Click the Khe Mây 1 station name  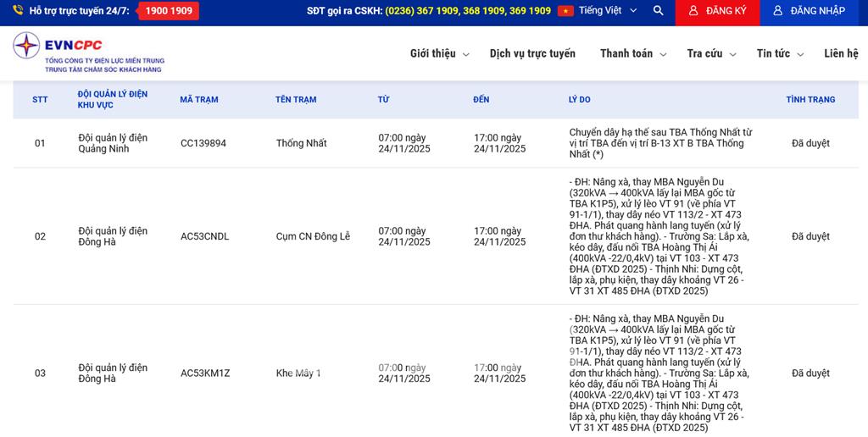coord(298,373)
